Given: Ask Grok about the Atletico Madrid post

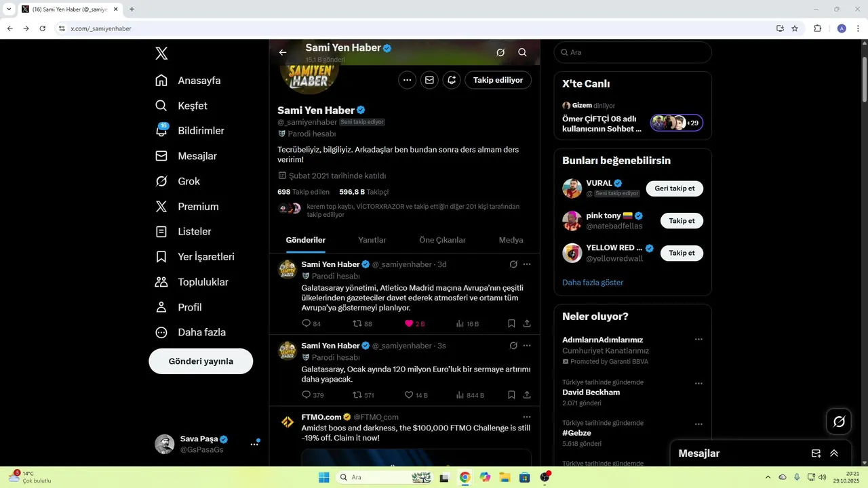Looking at the screenshot, I should pyautogui.click(x=513, y=264).
